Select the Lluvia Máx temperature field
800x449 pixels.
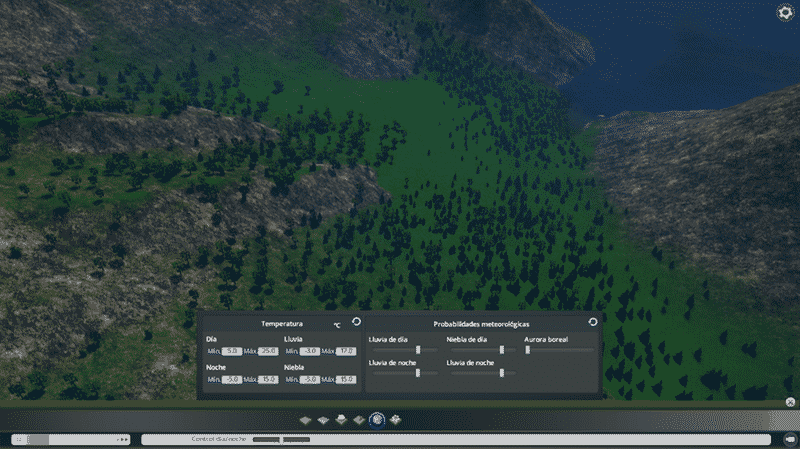tap(346, 351)
